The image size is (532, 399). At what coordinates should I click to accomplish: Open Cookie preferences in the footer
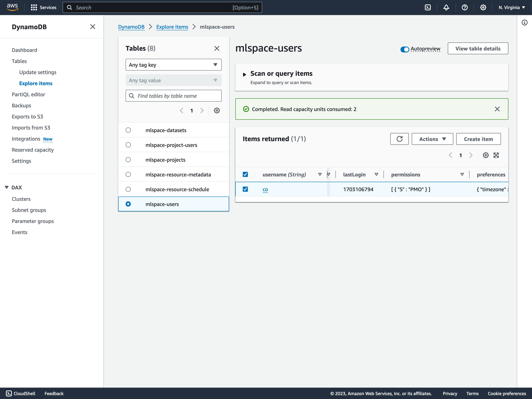pos(507,393)
